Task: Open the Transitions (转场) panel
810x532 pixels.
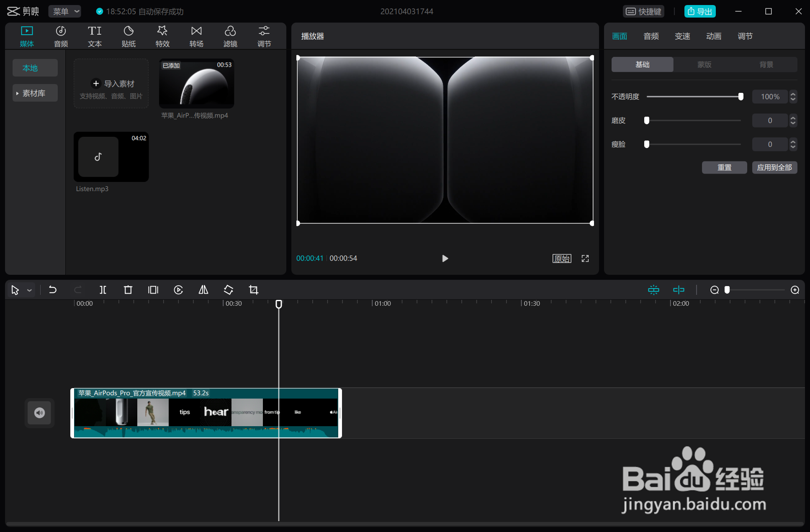Action: pos(196,36)
